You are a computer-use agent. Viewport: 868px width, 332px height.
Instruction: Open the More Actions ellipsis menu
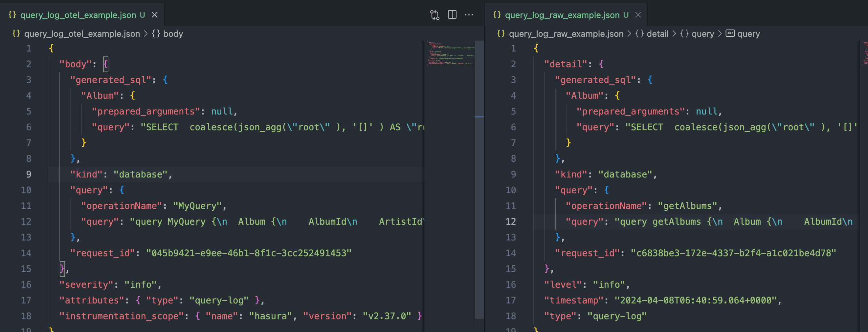point(469,15)
